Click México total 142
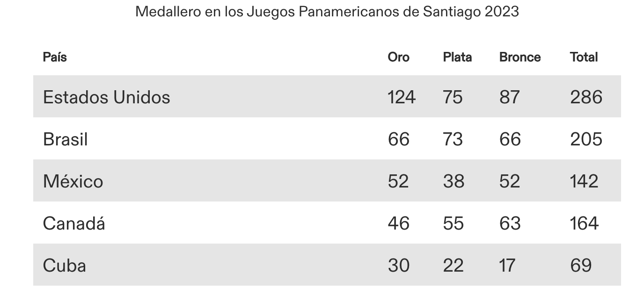 click(584, 181)
